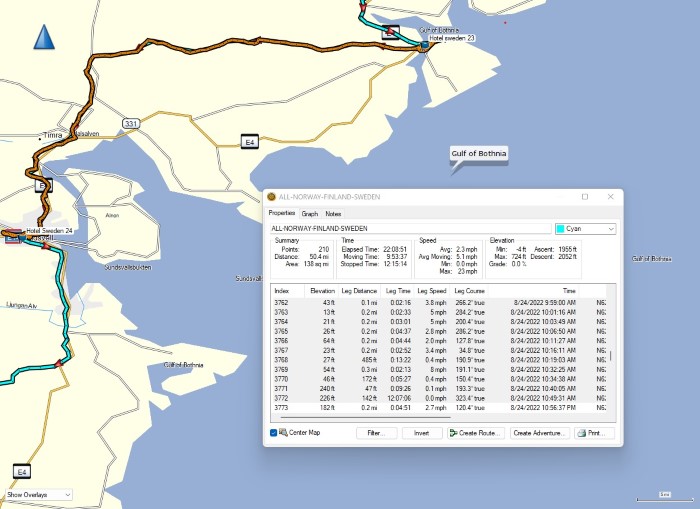Click the Alnon island label
Screen dimensions: 700x509
112,216
